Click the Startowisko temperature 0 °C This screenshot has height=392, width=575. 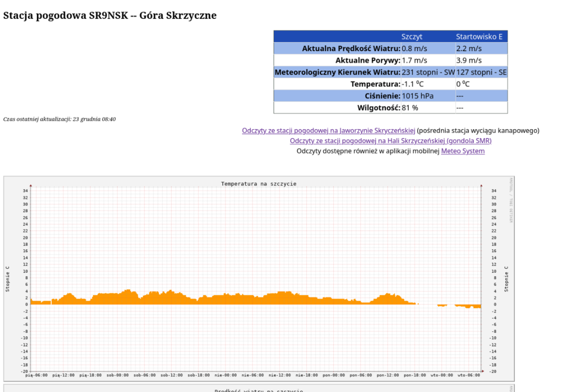click(463, 84)
